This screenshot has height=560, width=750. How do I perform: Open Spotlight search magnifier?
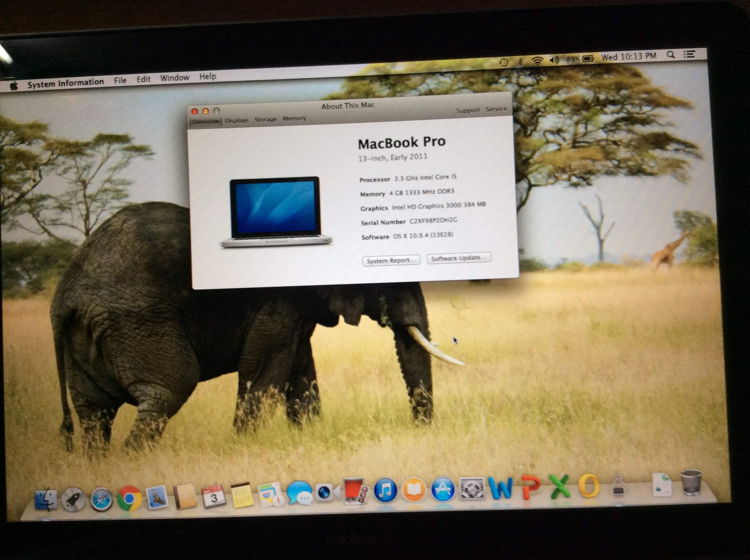(x=670, y=55)
